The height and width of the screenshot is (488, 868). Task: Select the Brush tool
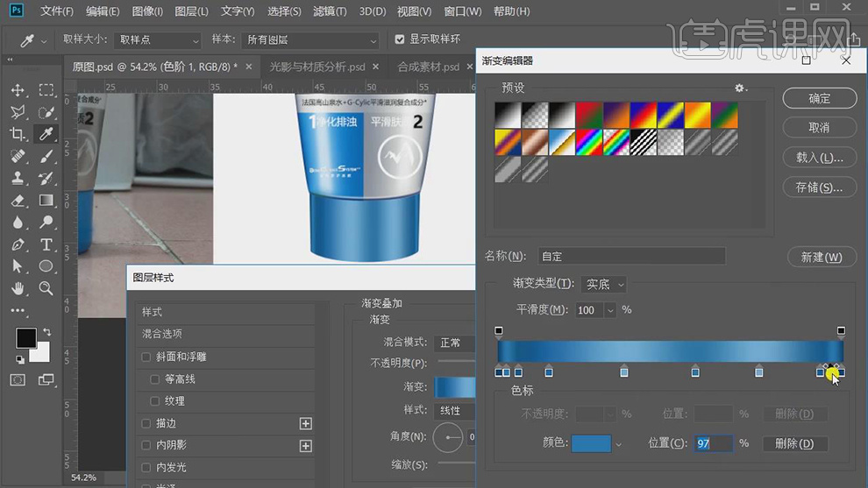pos(46,156)
